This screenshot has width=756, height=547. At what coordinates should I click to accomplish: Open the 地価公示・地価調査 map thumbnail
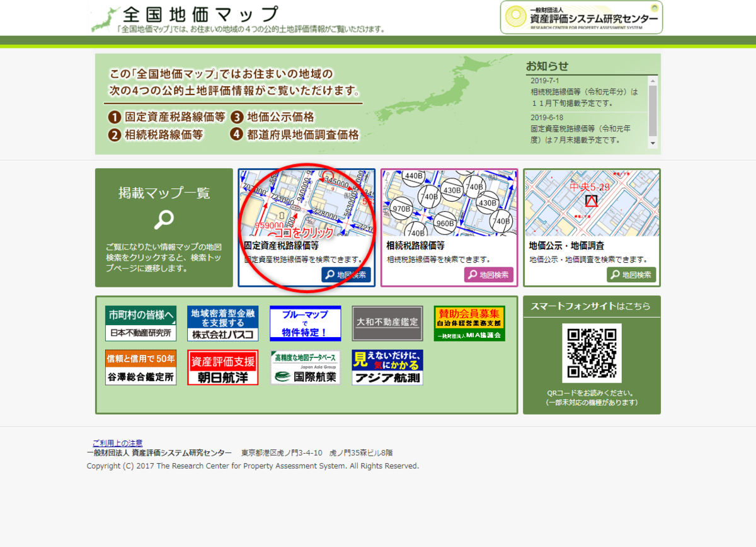[592, 203]
